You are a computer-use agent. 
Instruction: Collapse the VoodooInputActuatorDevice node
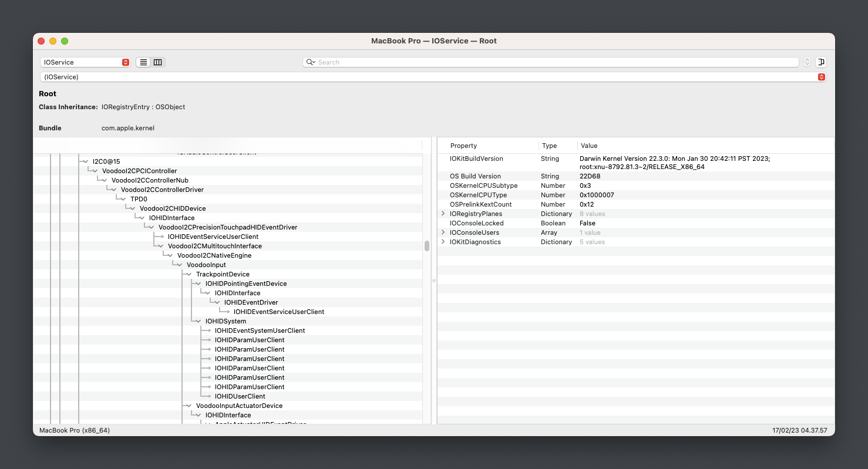point(189,406)
